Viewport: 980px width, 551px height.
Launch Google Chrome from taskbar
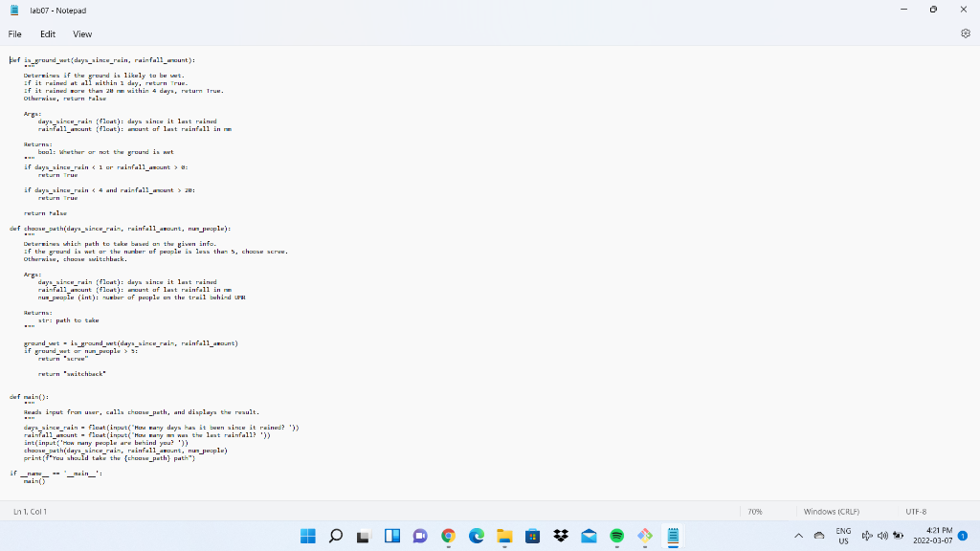447,536
